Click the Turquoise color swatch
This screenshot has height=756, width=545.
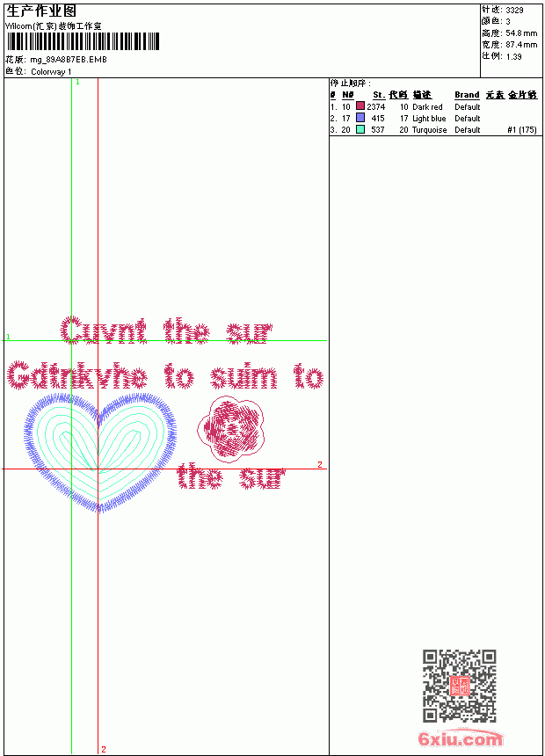(360, 129)
